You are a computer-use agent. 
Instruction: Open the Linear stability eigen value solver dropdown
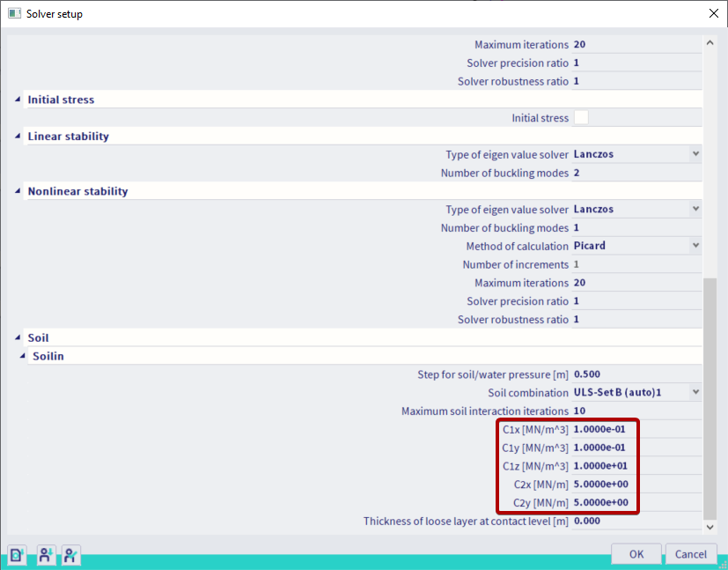[695, 154]
